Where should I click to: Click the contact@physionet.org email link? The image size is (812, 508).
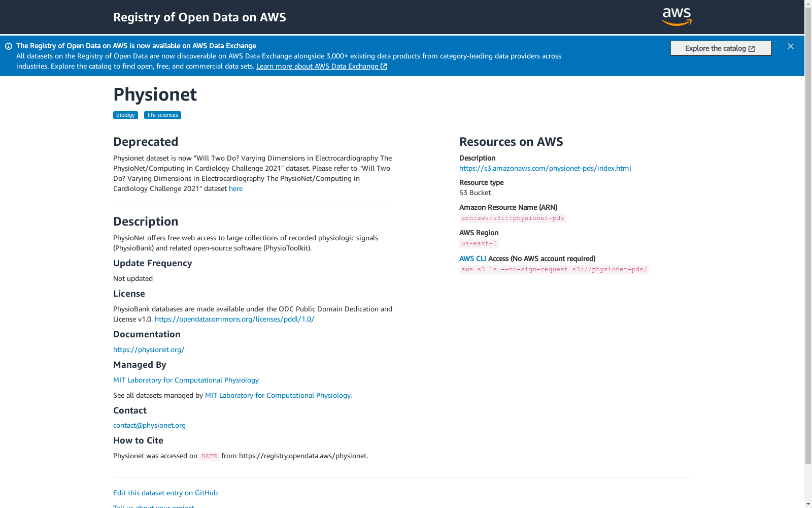coord(149,425)
